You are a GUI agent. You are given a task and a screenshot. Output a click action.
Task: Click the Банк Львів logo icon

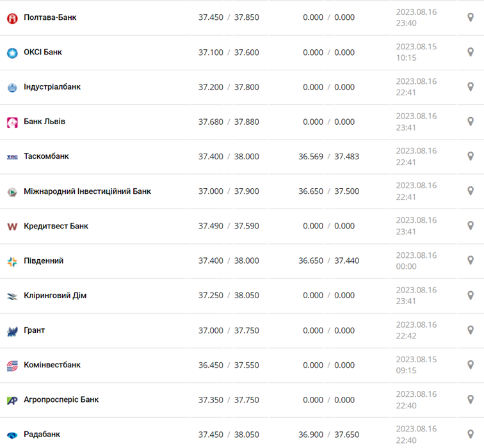pyautogui.click(x=12, y=122)
